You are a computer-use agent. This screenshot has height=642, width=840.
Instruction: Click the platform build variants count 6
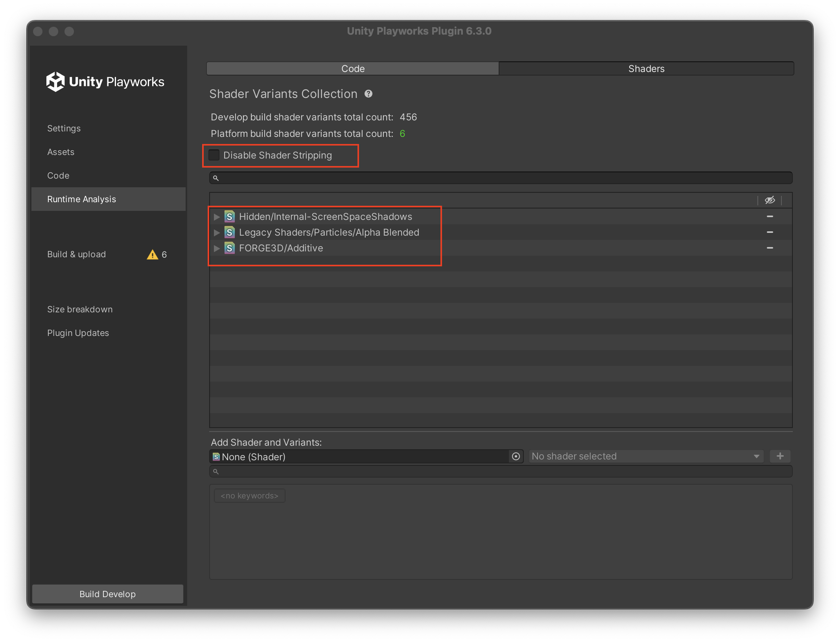coord(402,134)
